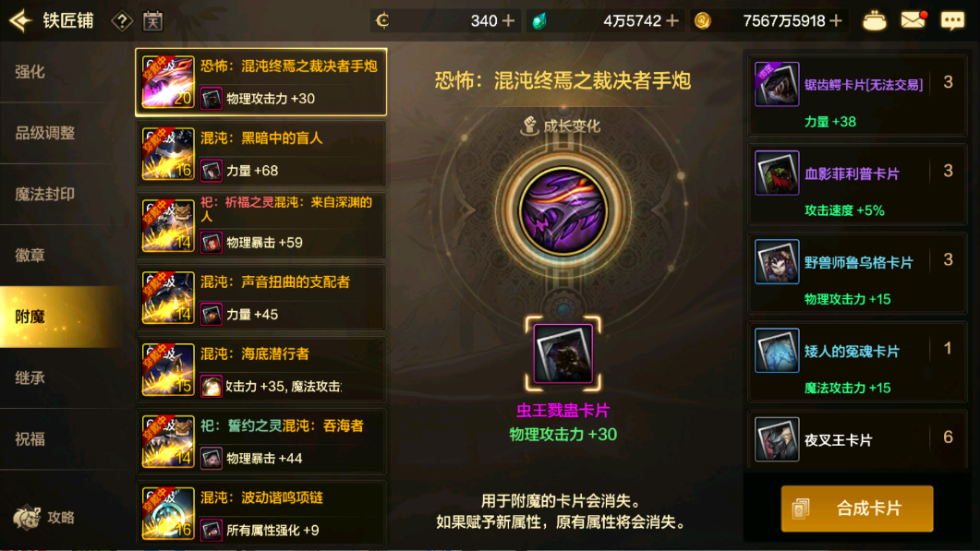The image size is (980, 551).
Task: Click the 虫王戮蛊卡片 card slot
Action: point(563,353)
